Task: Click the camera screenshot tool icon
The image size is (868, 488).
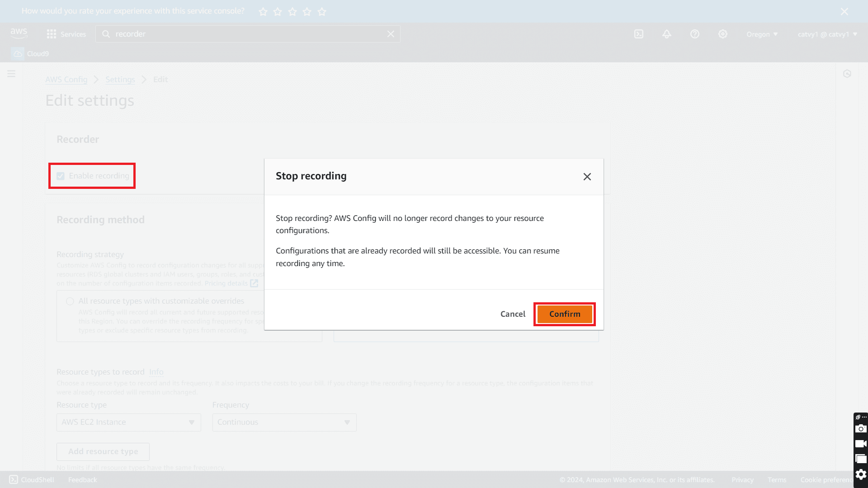Action: point(861,429)
